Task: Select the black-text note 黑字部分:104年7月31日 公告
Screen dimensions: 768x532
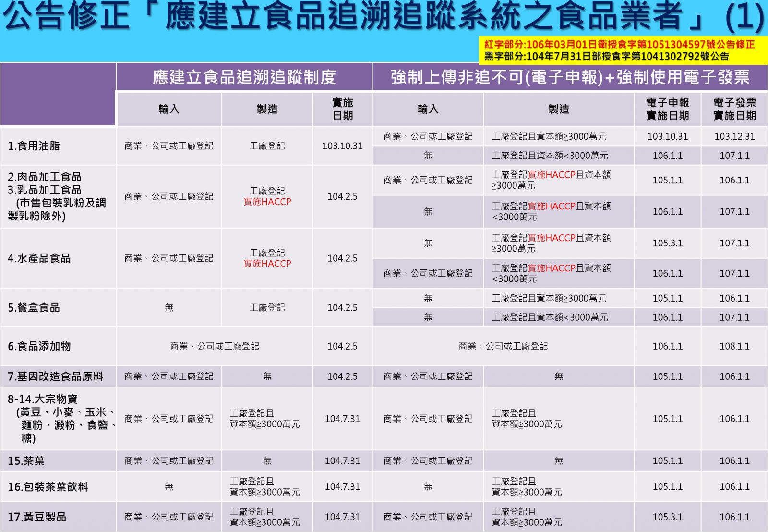Action: pos(606,56)
